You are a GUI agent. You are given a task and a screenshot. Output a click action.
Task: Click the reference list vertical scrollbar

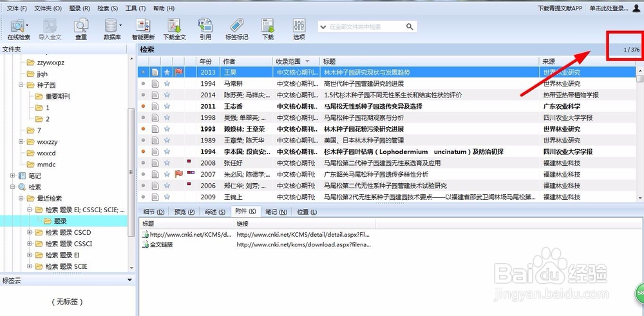[640, 79]
